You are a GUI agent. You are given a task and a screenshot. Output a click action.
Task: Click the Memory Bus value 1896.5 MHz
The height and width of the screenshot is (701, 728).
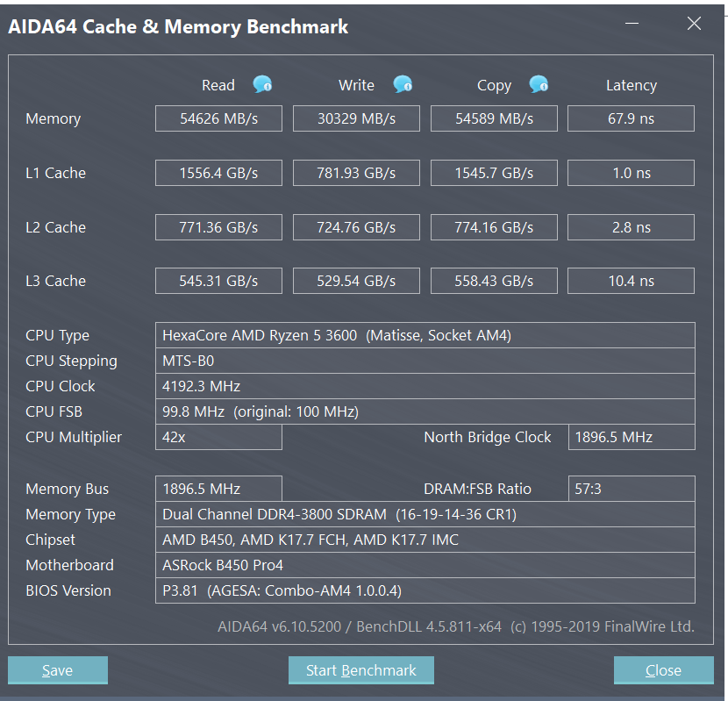(x=218, y=489)
